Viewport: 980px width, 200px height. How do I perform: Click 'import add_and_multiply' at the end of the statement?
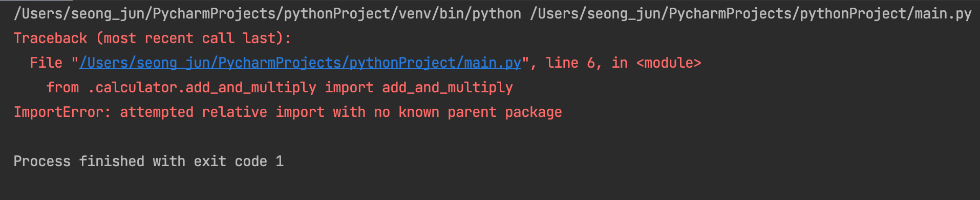[x=419, y=88]
